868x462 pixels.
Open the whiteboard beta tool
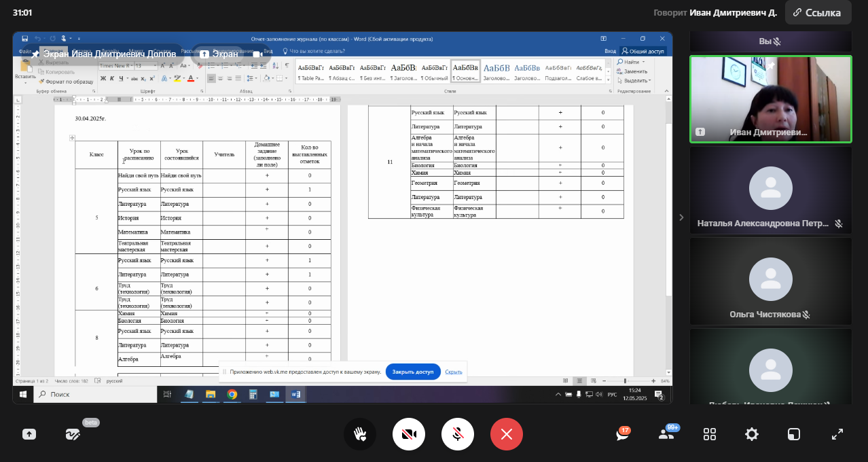pyautogui.click(x=73, y=434)
